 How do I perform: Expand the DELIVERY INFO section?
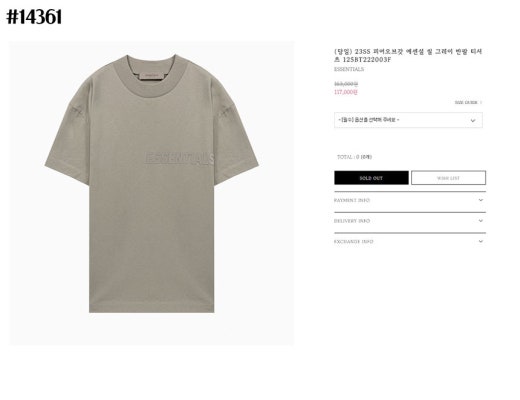coord(410,221)
